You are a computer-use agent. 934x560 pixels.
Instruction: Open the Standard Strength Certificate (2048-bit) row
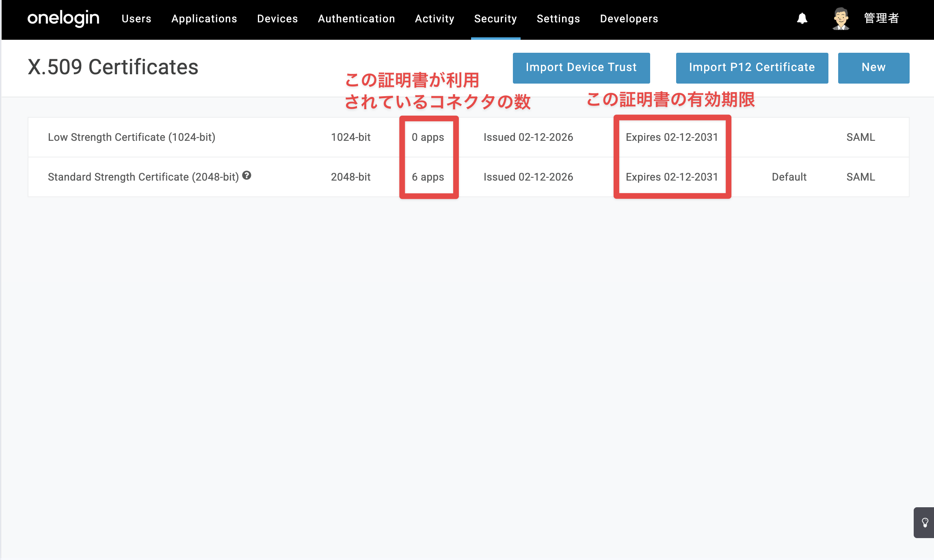tap(469, 177)
